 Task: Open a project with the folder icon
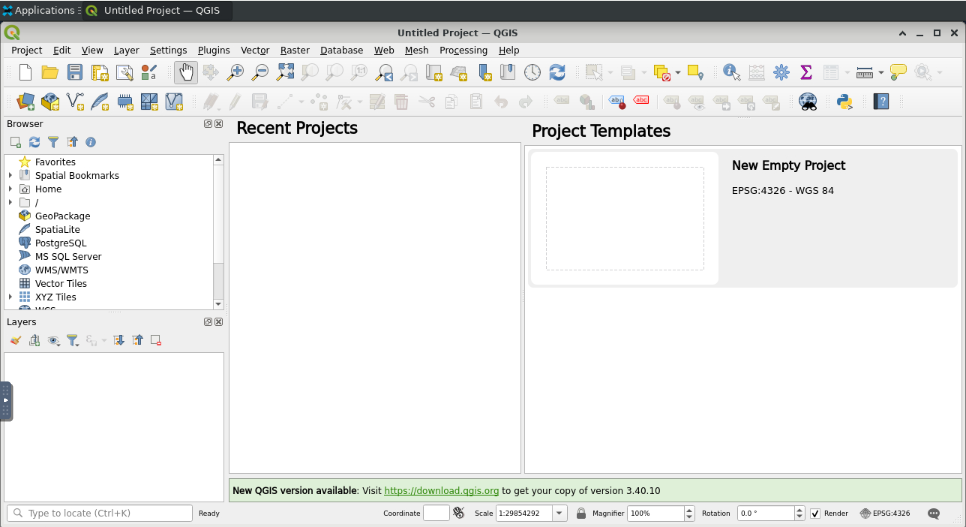tap(50, 73)
